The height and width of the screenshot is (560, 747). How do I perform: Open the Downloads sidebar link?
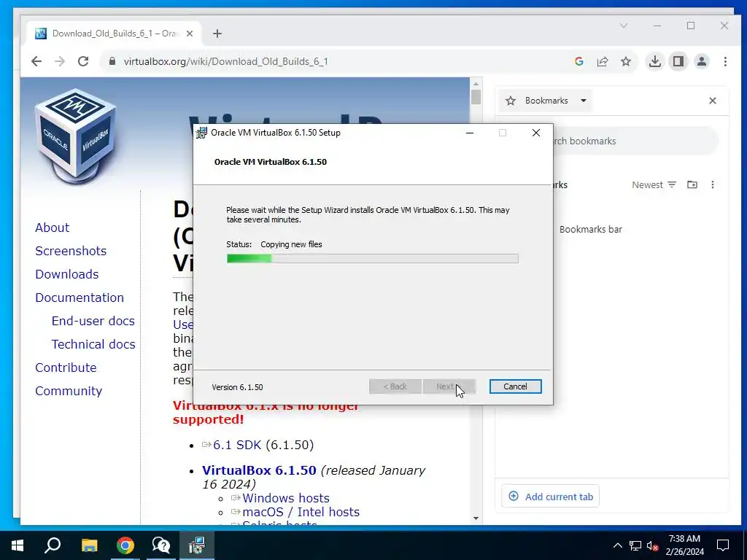tap(67, 274)
